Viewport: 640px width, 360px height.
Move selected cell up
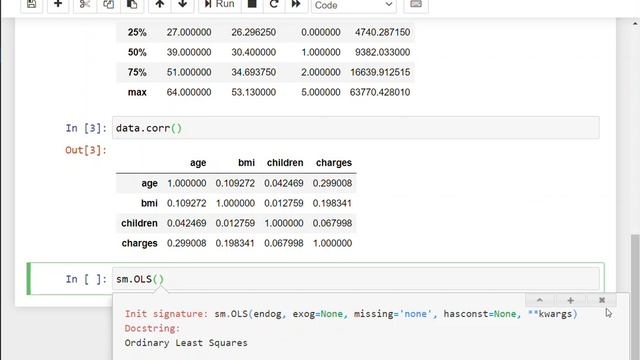coord(160,4)
